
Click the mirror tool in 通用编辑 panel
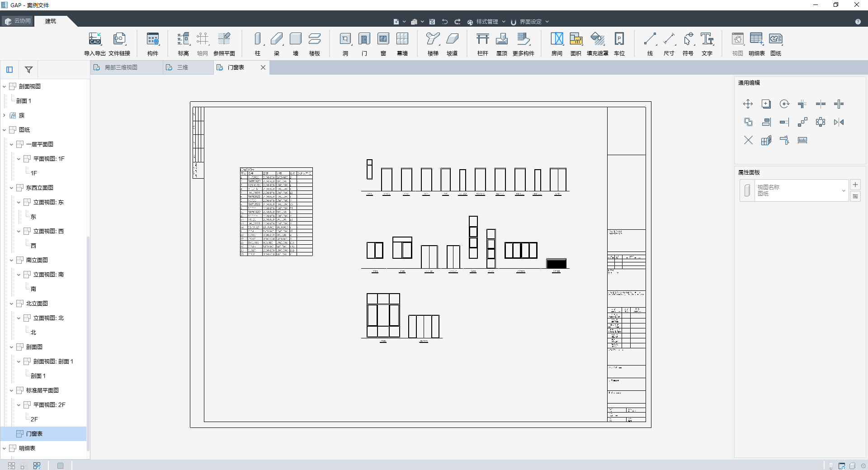click(839, 122)
